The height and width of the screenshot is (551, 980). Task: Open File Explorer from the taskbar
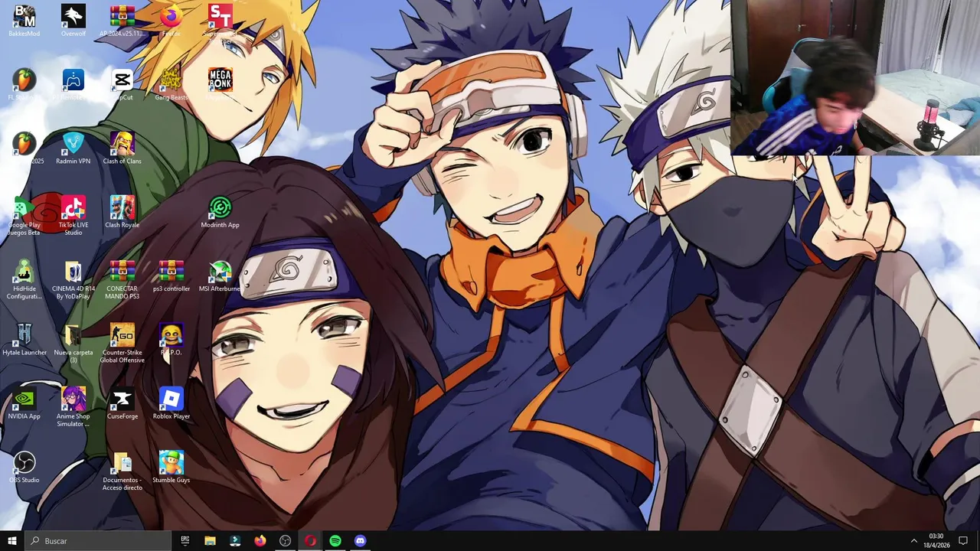pyautogui.click(x=210, y=540)
